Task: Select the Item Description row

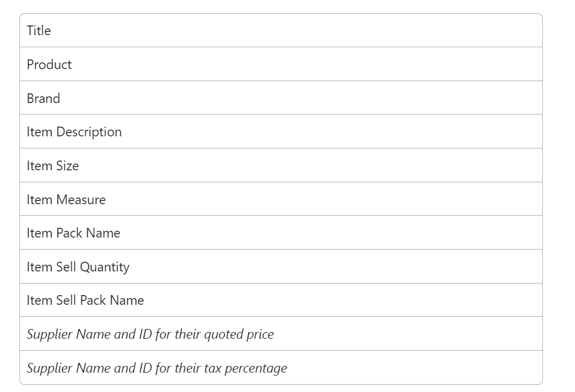Action: click(281, 131)
